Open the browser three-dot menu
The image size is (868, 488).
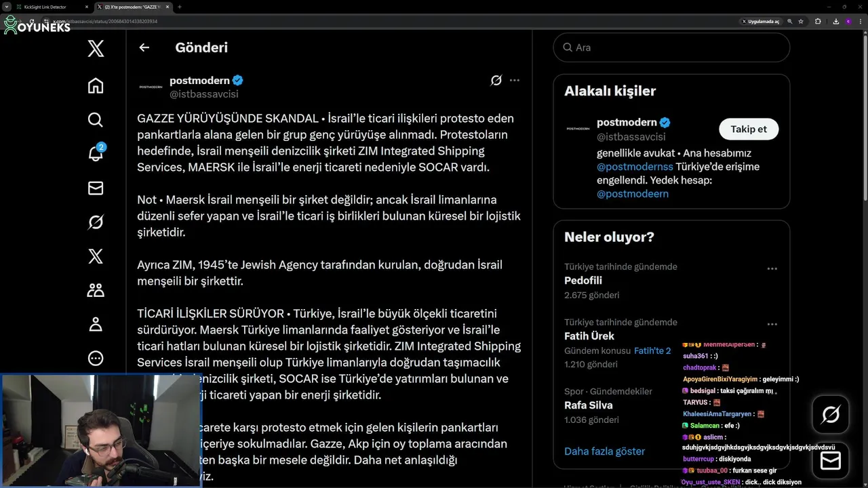[861, 22]
